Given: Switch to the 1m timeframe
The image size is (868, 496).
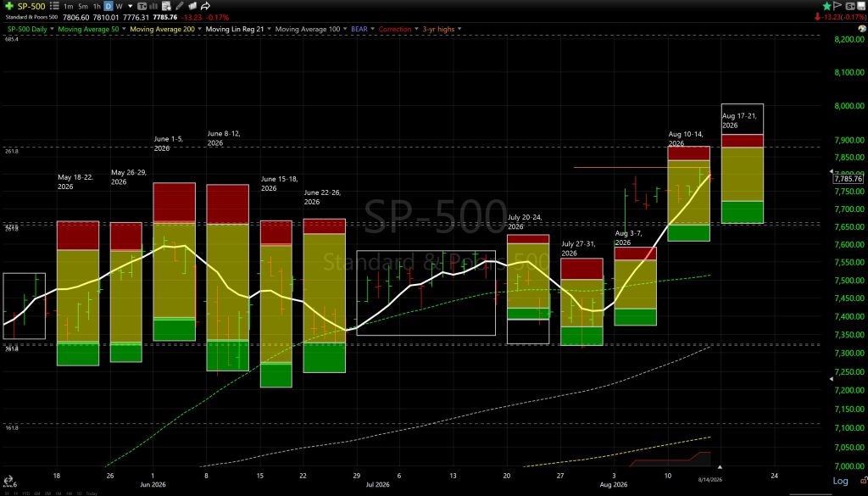Looking at the screenshot, I should point(68,7).
